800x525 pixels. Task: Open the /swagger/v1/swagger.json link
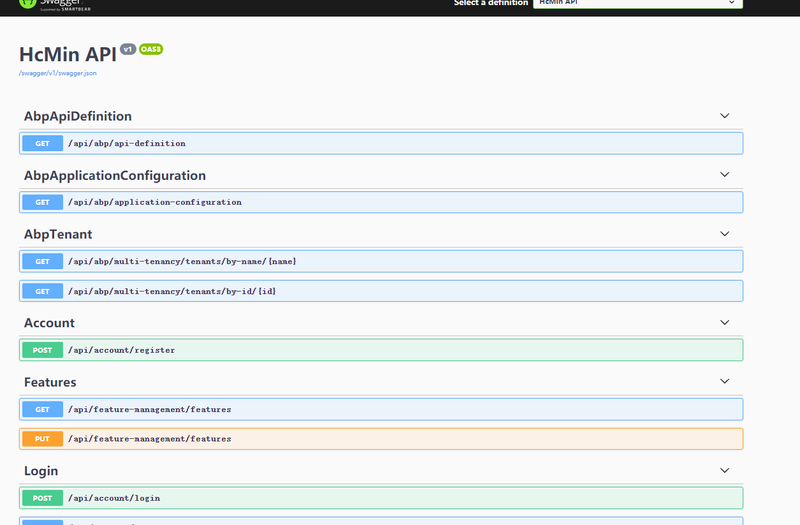pos(58,73)
